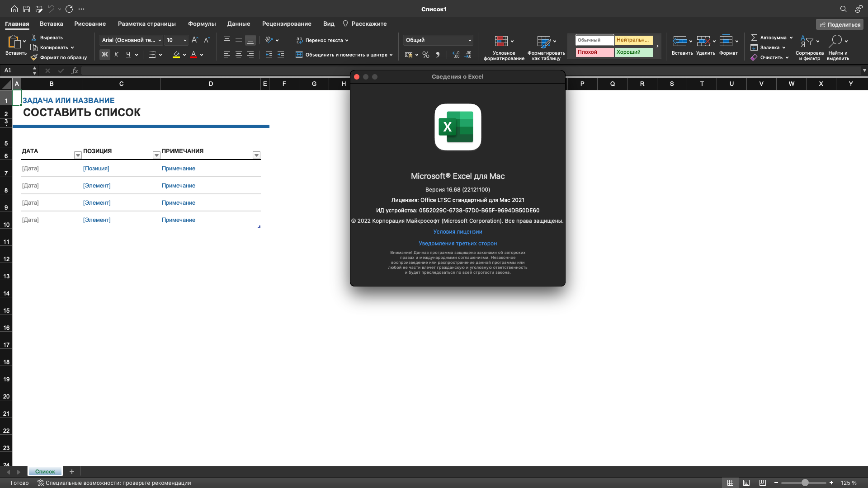Expand the cell styles gallery arrow
The width and height of the screenshot is (868, 488).
(x=657, y=46)
